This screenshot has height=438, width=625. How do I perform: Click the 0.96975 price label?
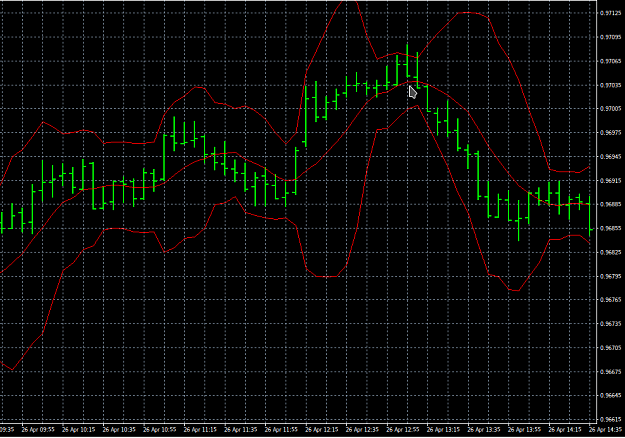(x=613, y=132)
